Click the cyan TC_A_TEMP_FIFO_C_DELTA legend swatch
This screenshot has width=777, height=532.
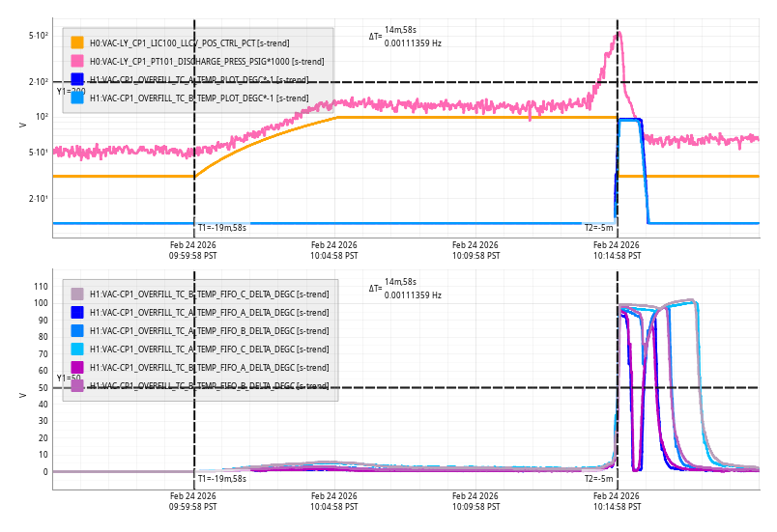[77, 349]
